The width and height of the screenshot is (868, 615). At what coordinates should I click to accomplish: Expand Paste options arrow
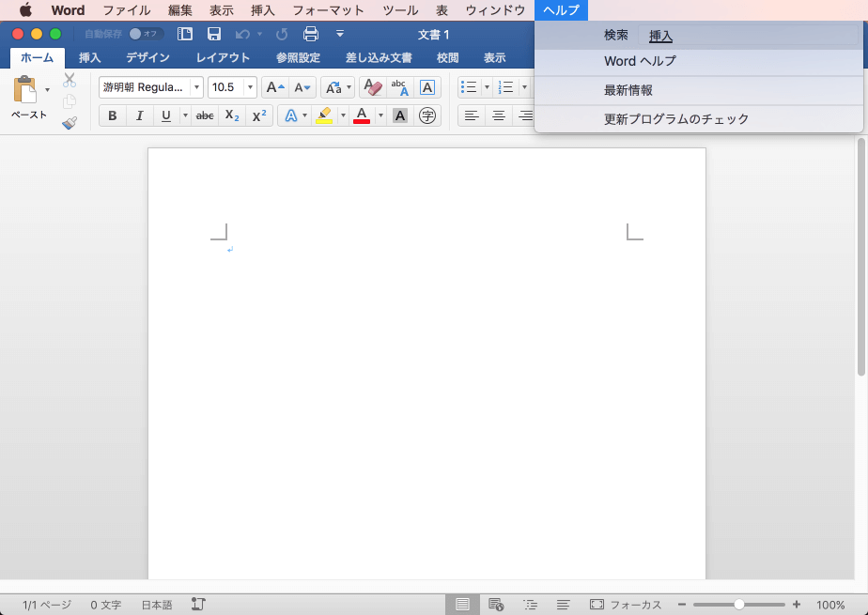coord(47,89)
